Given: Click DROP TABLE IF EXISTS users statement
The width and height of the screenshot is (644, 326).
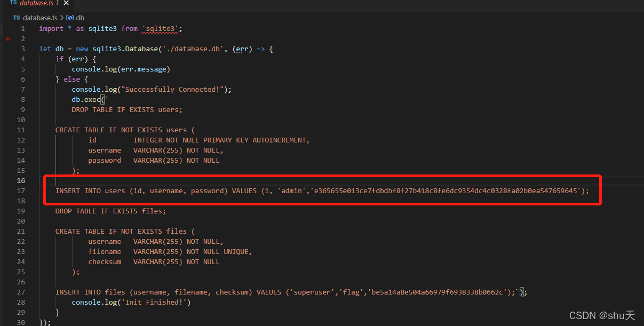Looking at the screenshot, I should coord(127,110).
